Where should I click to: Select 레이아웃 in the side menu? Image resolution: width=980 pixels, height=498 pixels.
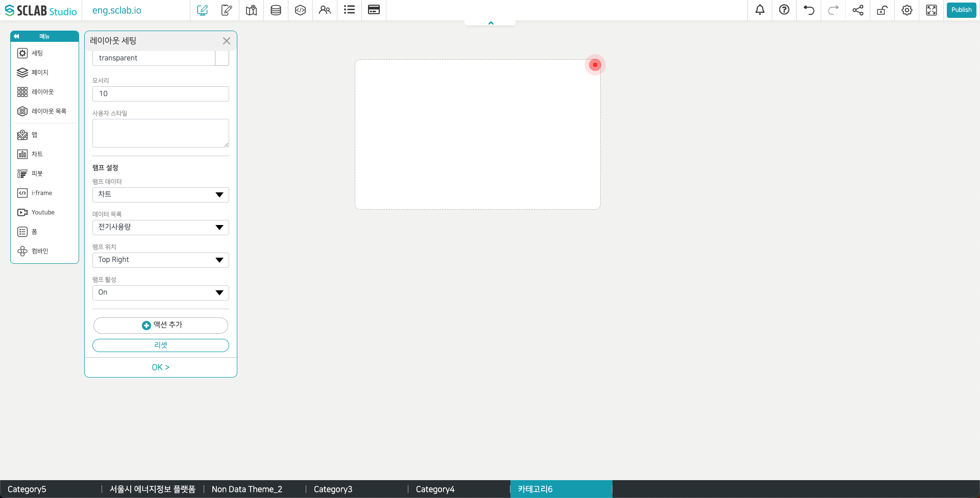[44, 92]
